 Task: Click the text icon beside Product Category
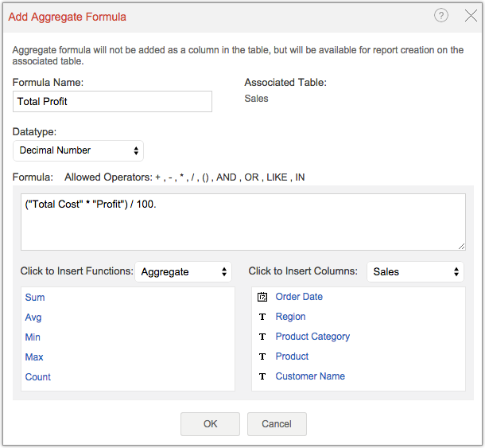(x=262, y=337)
